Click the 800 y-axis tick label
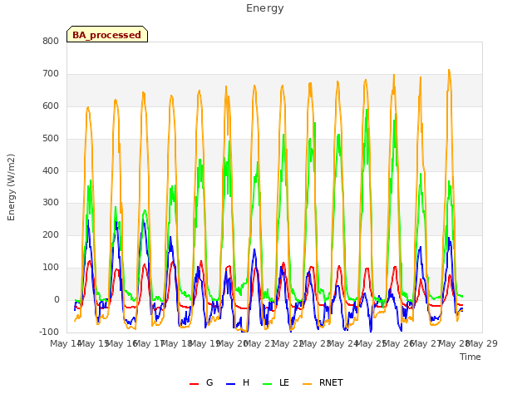532x399 pixels. coord(51,41)
